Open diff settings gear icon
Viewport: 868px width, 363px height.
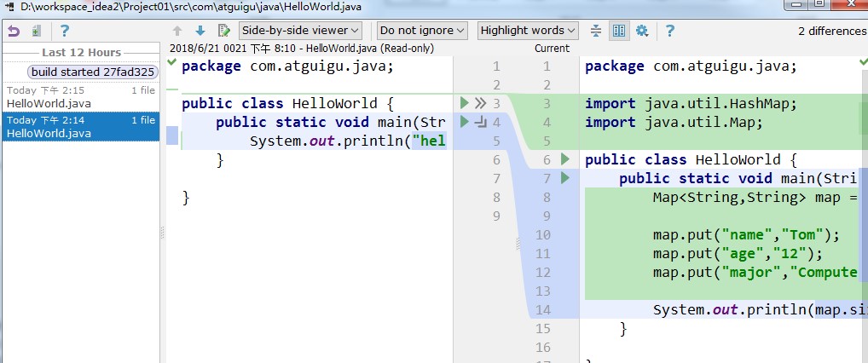point(642,31)
